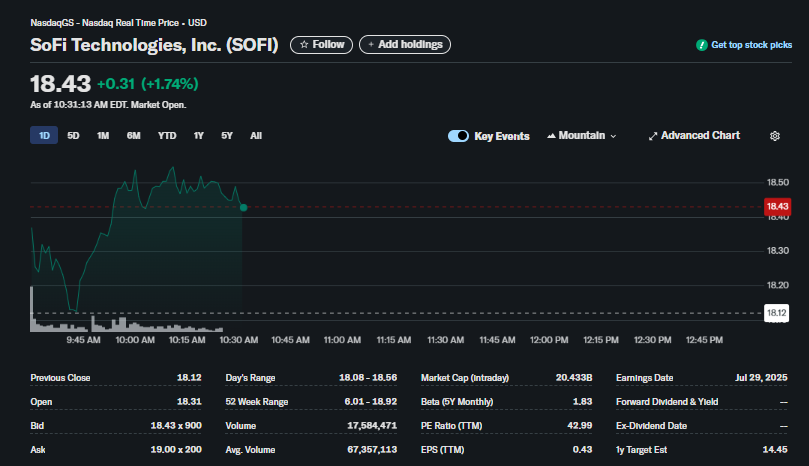Open the Advanced Chart link
Screen dimensions: 809x466
(x=694, y=136)
